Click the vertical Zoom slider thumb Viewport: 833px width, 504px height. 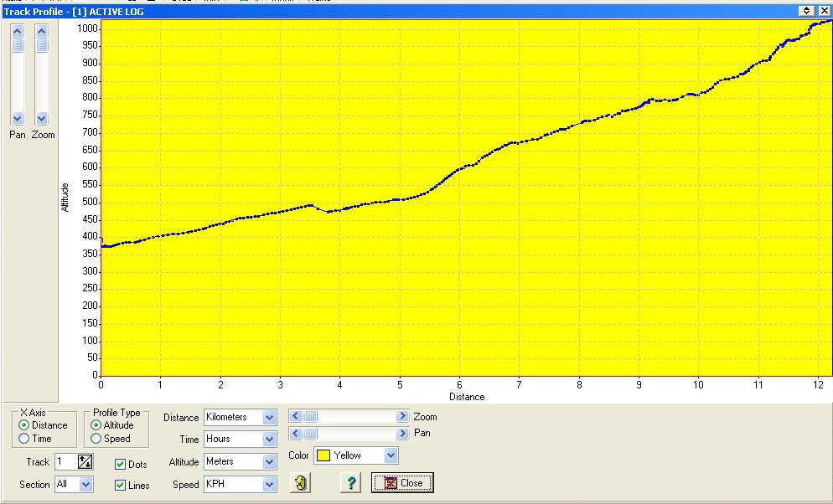[42, 45]
